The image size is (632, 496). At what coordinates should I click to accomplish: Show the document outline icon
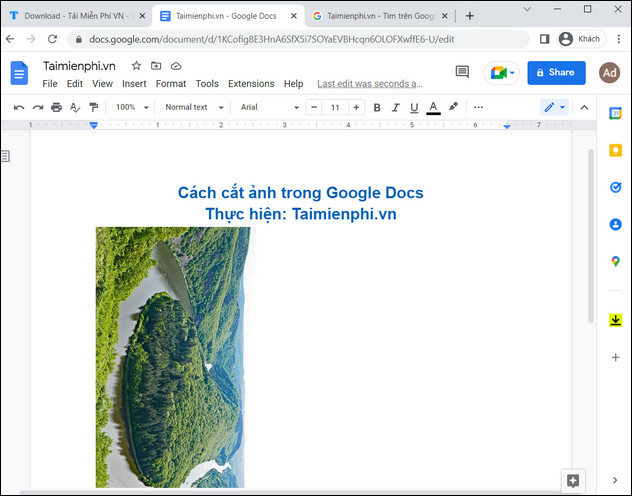tap(5, 156)
